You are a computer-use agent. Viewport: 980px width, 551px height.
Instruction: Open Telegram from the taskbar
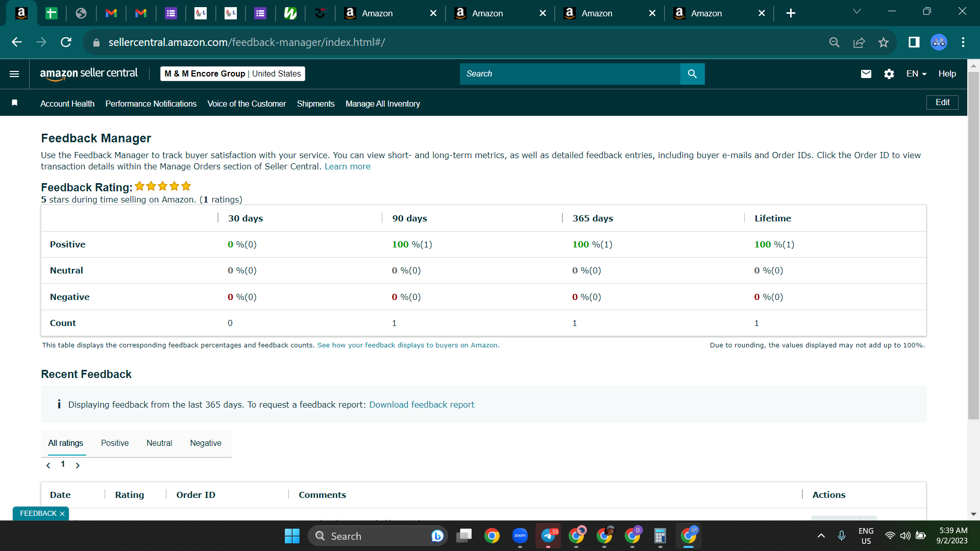point(548,536)
